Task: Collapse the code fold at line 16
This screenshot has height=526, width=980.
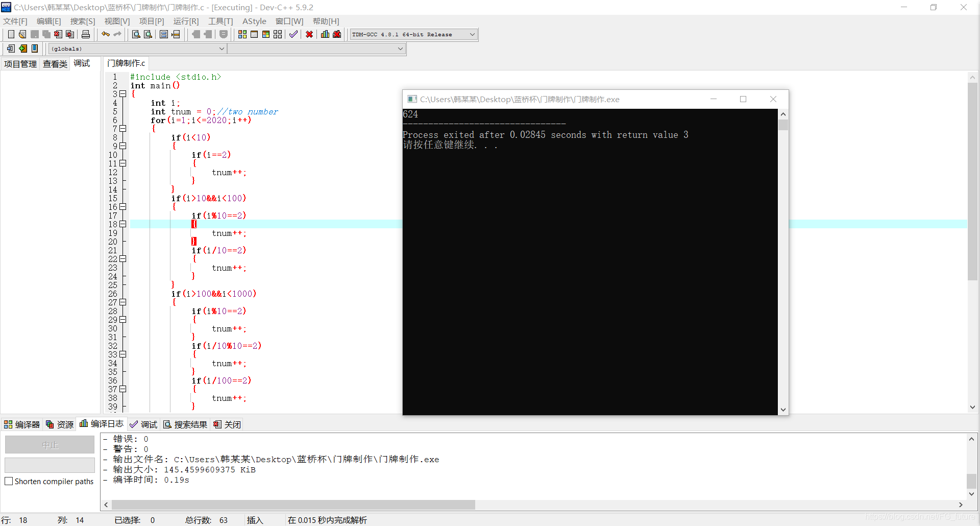Action: [123, 207]
